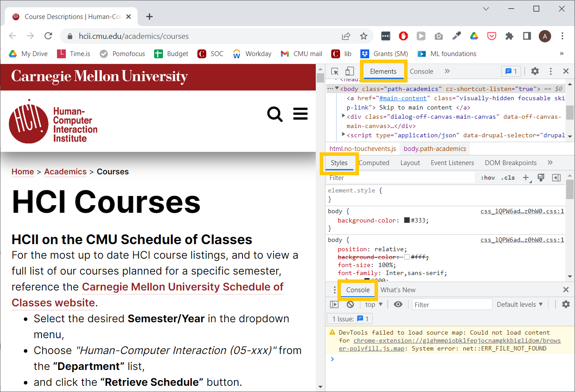The height and width of the screenshot is (392, 575).
Task: Follow the Academics breadcrumb link
Action: click(x=65, y=172)
